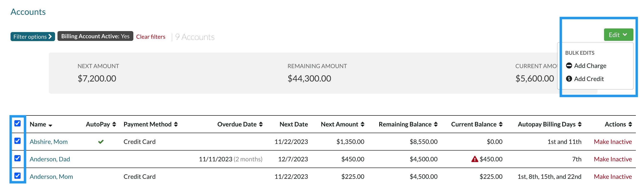644x185 pixels.
Task: Uncheck the select-all checkbox in table header
Action: pyautogui.click(x=17, y=124)
